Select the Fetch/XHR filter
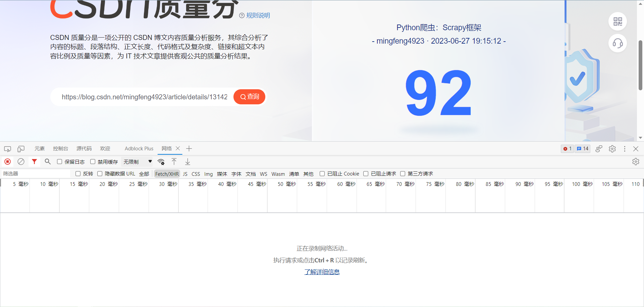The image size is (644, 307). (x=167, y=174)
